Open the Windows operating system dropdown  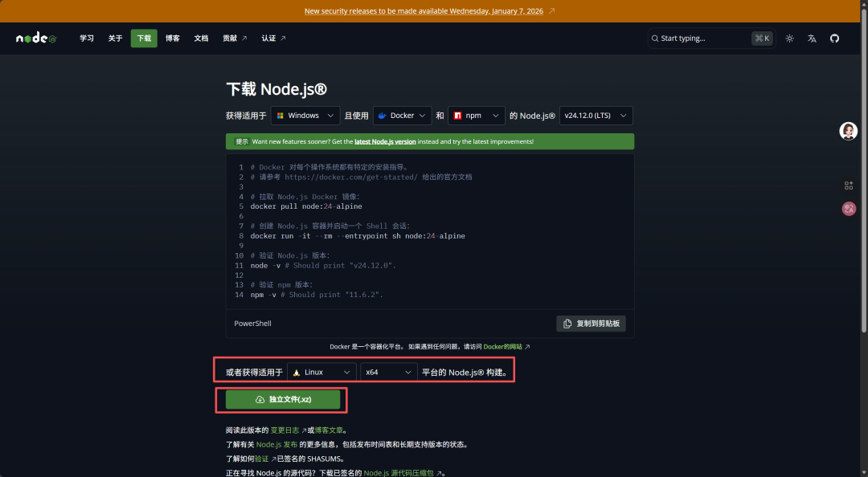pos(305,116)
